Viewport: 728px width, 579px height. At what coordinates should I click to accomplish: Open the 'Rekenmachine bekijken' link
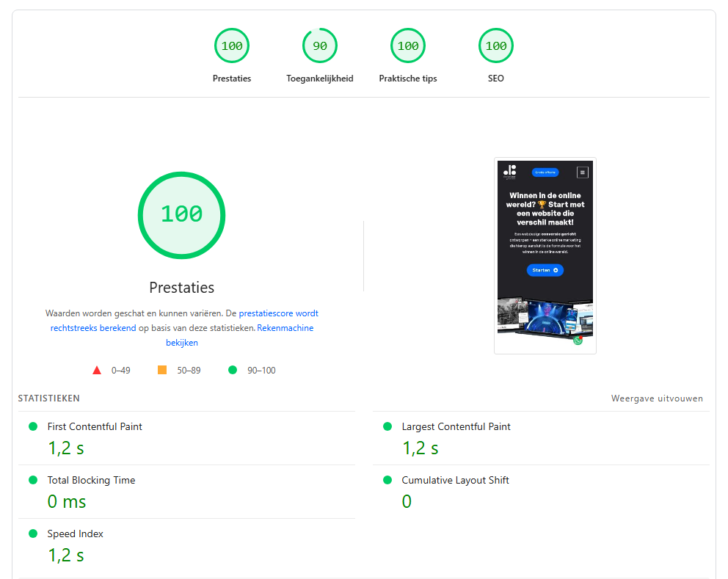coord(285,328)
